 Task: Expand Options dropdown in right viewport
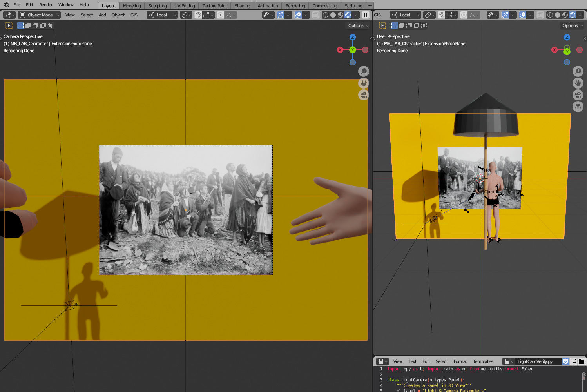[573, 25]
